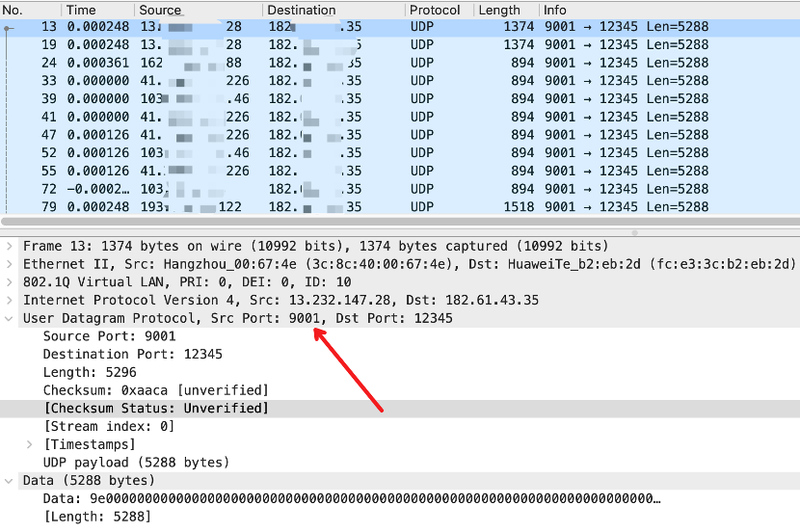Expand the Frame 13 details row
Viewport: 800px width, 532px height.
[10, 247]
